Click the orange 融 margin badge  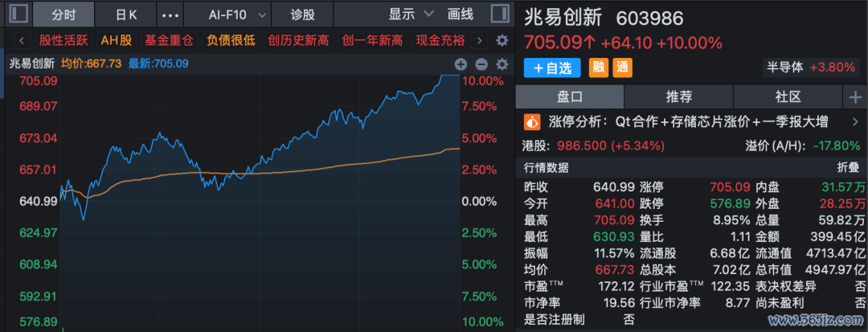tap(598, 68)
